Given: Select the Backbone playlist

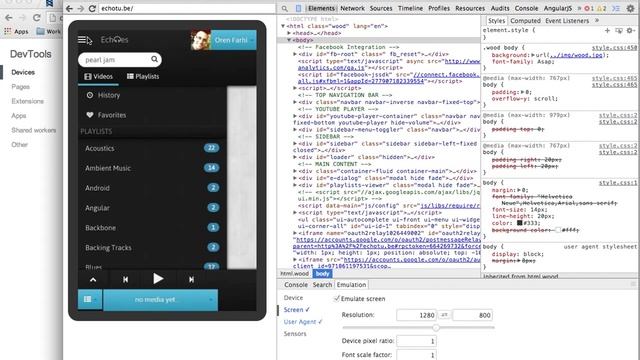Looking at the screenshot, I should click(152, 228).
